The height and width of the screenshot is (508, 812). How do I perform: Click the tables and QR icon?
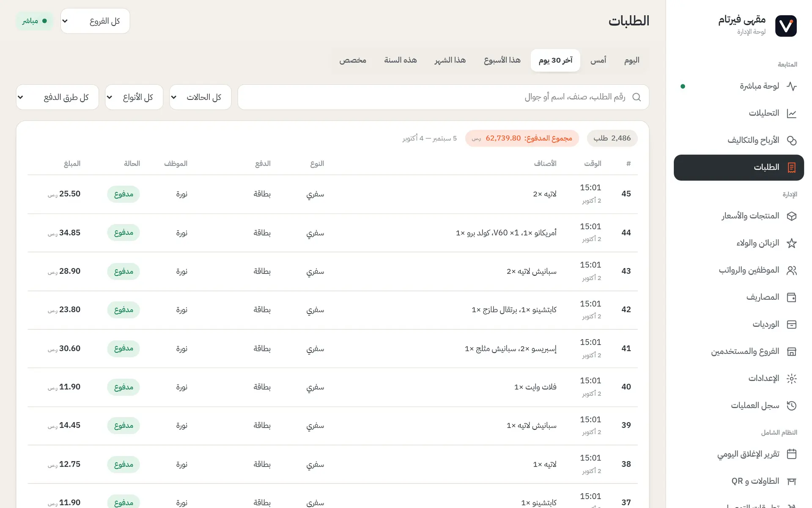coord(791,481)
